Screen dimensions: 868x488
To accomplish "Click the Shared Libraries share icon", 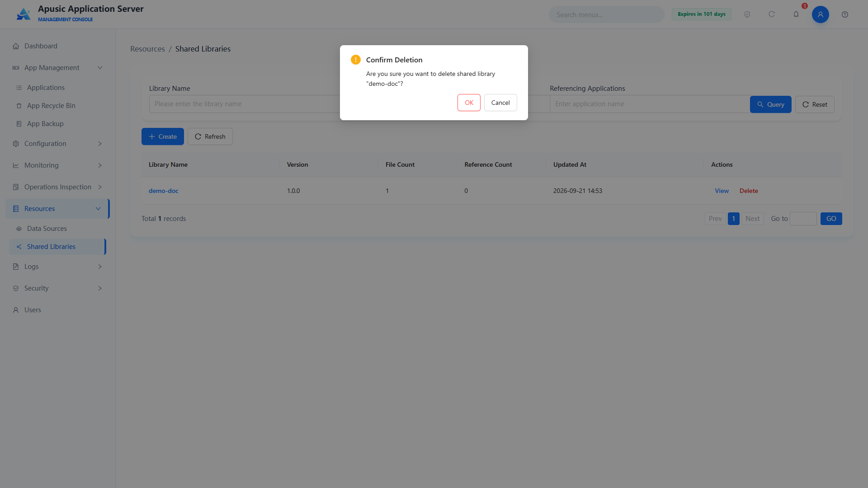I will pyautogui.click(x=19, y=247).
